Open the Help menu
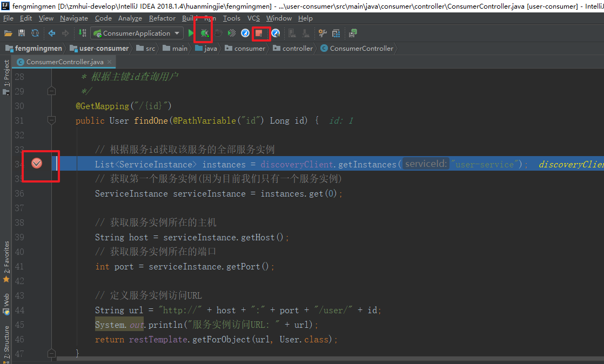This screenshot has width=604, height=364. (x=305, y=18)
